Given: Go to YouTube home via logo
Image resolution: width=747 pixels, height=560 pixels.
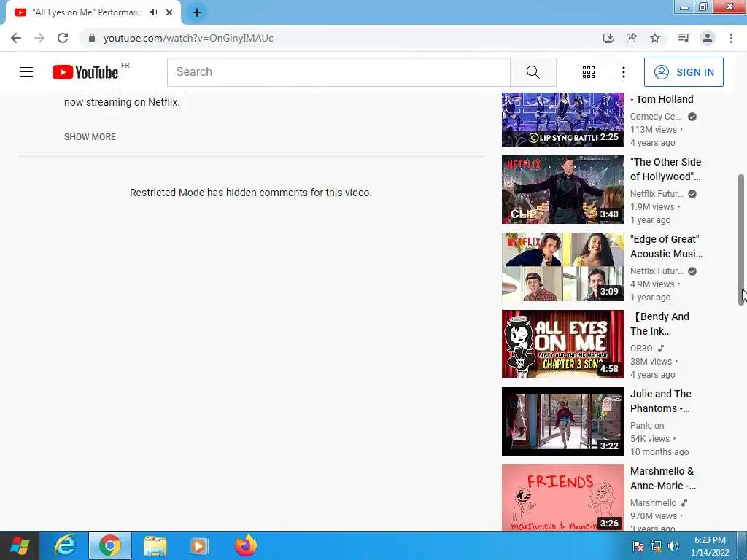Looking at the screenshot, I should 85,72.
